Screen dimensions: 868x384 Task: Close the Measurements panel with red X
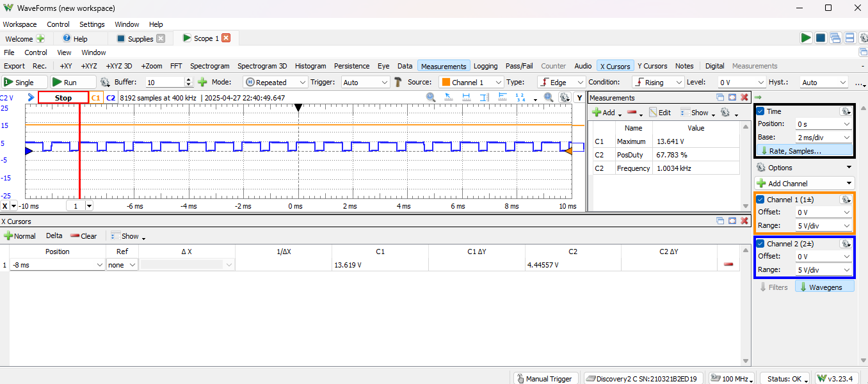(x=744, y=98)
